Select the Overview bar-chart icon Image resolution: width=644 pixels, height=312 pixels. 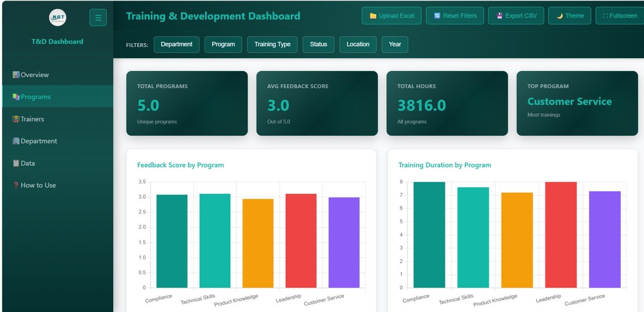[x=16, y=74]
